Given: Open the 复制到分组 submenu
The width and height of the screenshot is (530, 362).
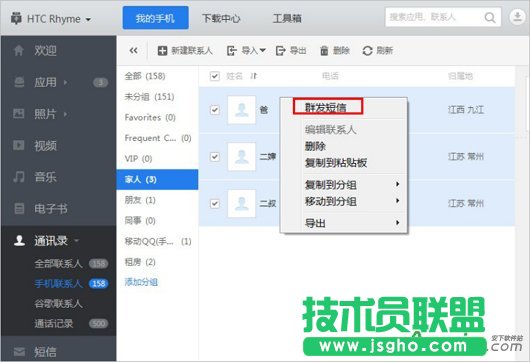Looking at the screenshot, I should pos(344,185).
